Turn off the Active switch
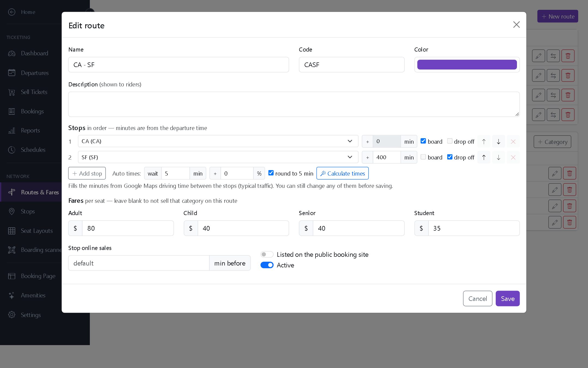This screenshot has height=368, width=588. 267,265
